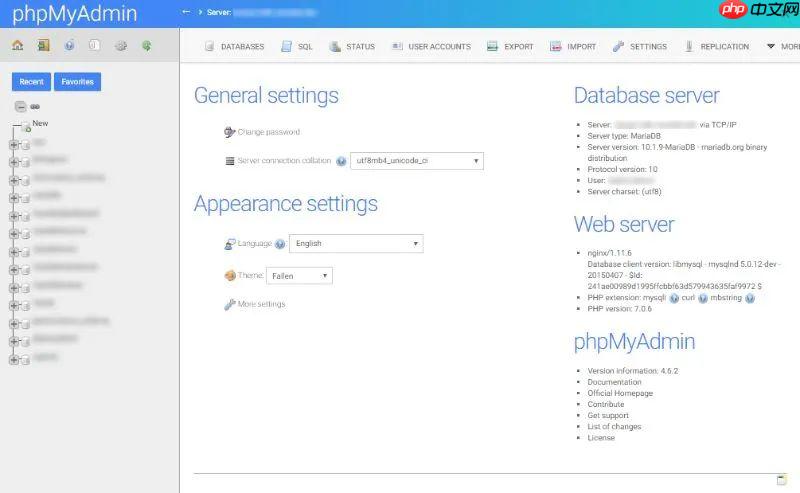Expand the first database under New
The image size is (800, 493).
pyautogui.click(x=14, y=144)
